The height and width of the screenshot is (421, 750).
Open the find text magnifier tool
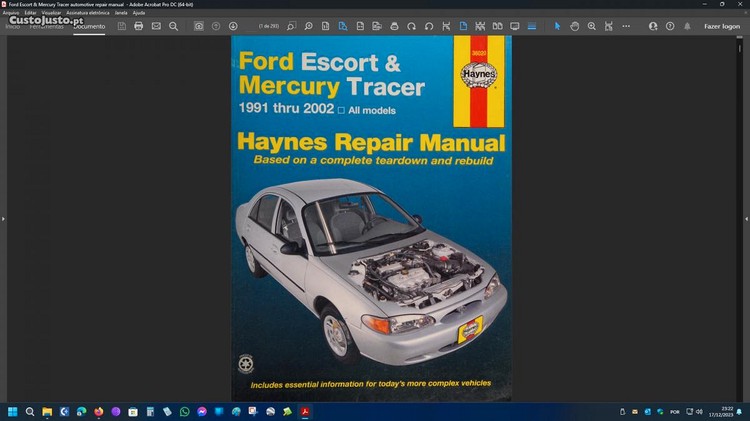click(173, 26)
